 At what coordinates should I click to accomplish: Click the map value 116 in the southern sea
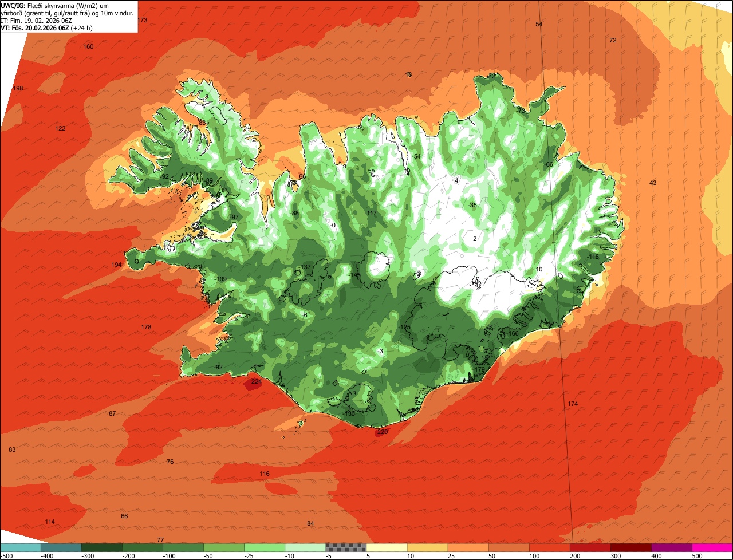point(265,474)
